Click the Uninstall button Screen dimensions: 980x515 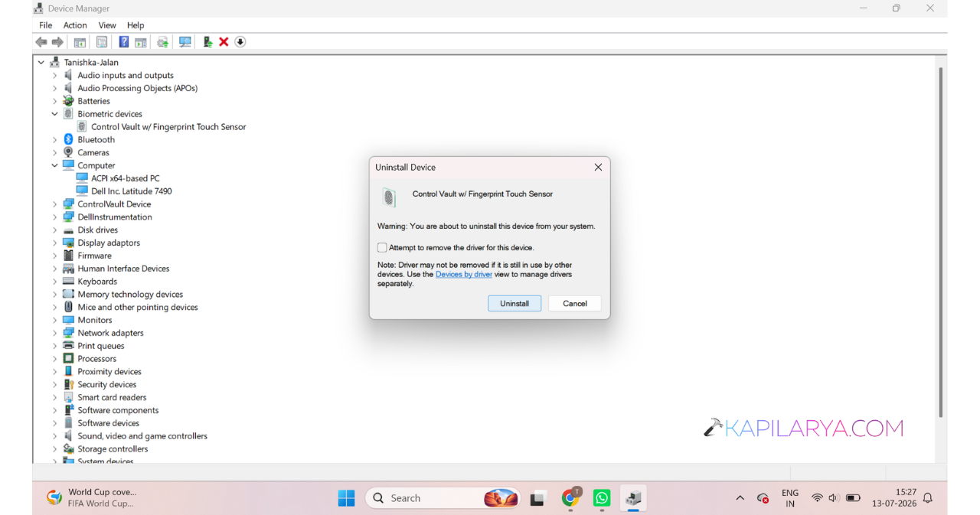coord(514,304)
